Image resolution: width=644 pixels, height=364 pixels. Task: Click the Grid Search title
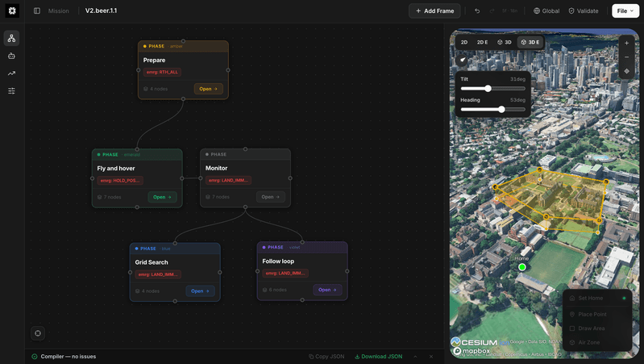coord(152,262)
